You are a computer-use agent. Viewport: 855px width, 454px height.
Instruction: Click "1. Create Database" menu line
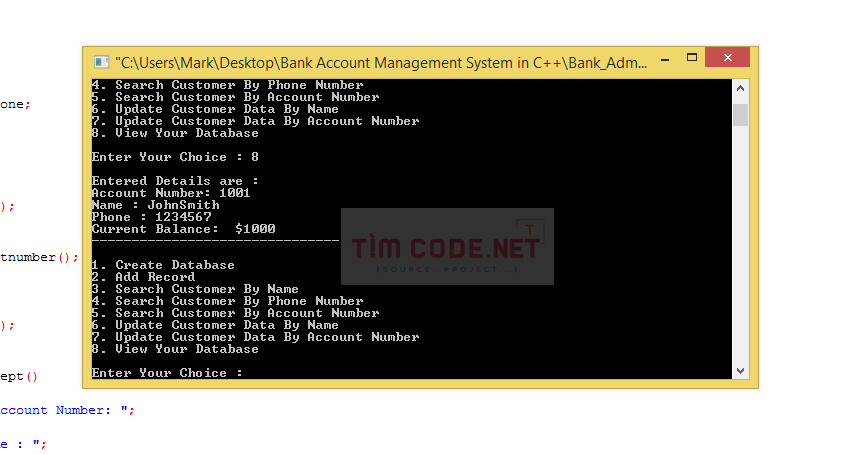[163, 265]
